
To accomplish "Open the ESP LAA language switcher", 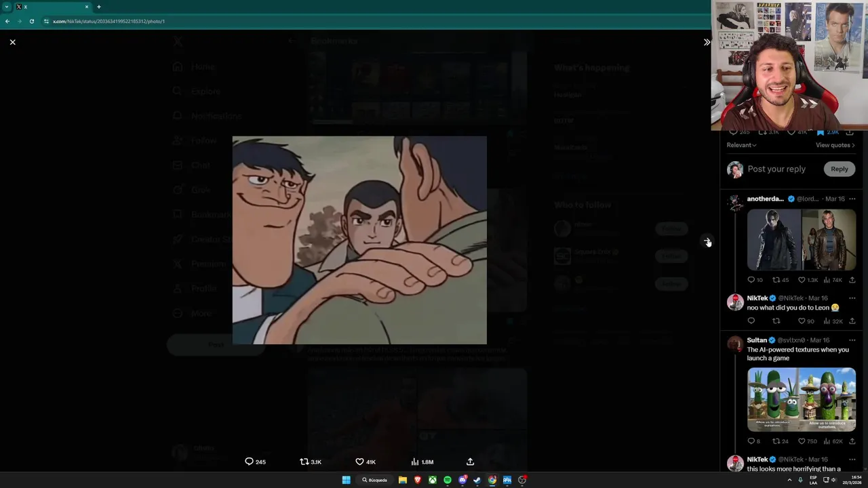I will 813,480.
